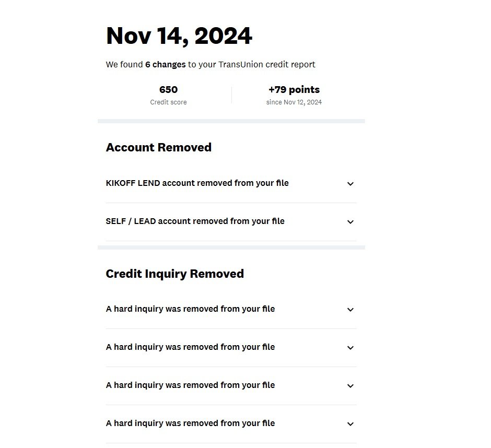Screen dimensions: 491x448
Task: Toggle the fourth hard inquiry chevron
Action: click(350, 424)
